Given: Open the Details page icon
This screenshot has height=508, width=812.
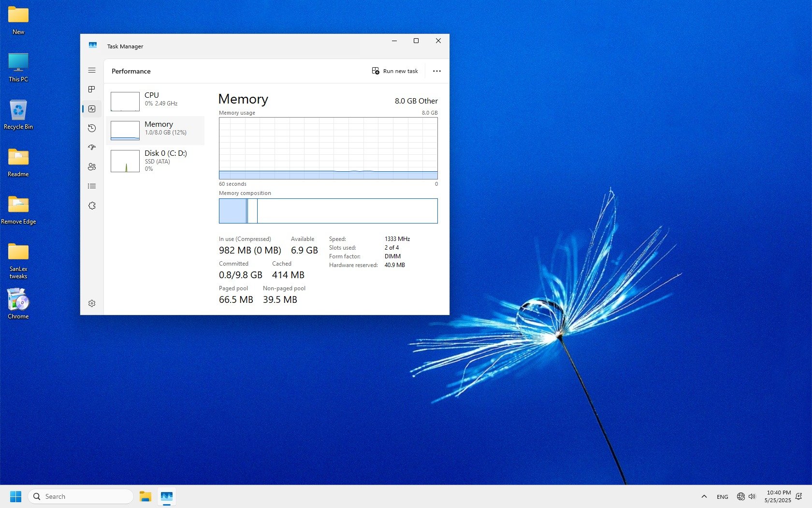Looking at the screenshot, I should click(92, 186).
